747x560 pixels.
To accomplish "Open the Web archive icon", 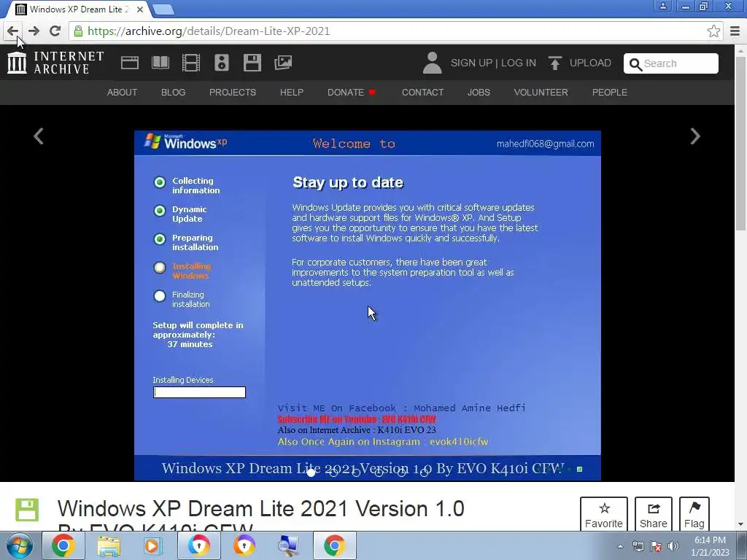I will pos(130,63).
